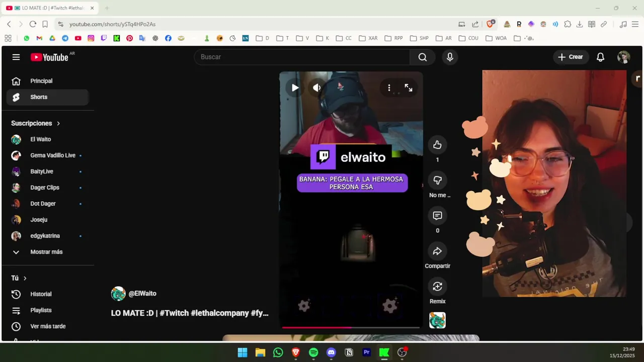The width and height of the screenshot is (644, 362).
Task: Play the paused short
Action: point(295,88)
